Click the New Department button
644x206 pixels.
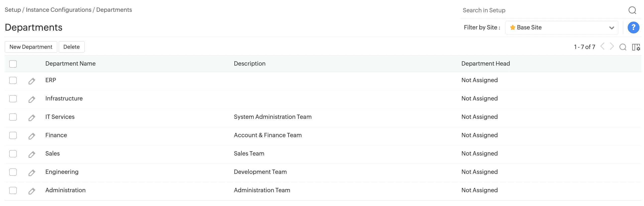pos(31,47)
